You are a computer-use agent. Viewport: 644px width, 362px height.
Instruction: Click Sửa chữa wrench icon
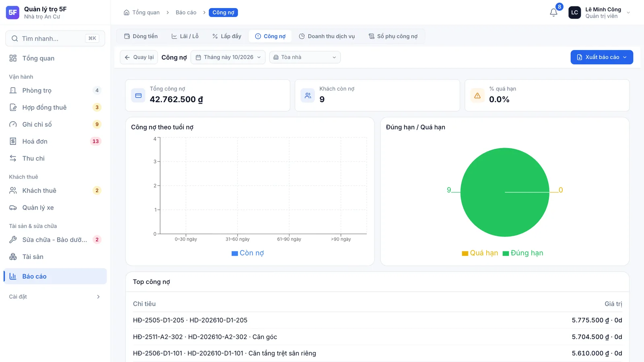(13, 240)
